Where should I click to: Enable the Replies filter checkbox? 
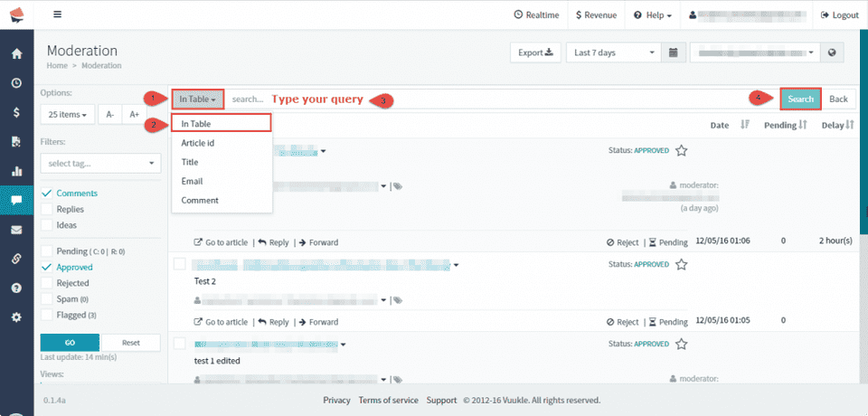point(47,209)
